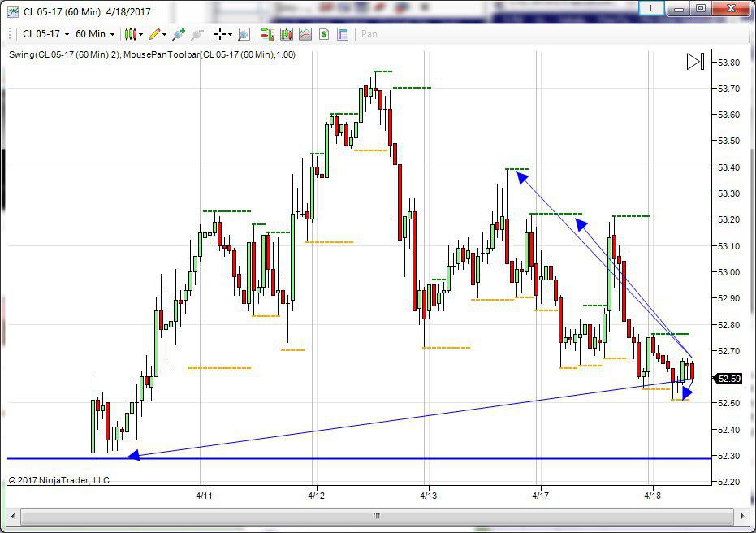Screen dimensions: 756x533
Task: Click the jump-to-latest-bar arrow icon
Action: [x=695, y=61]
